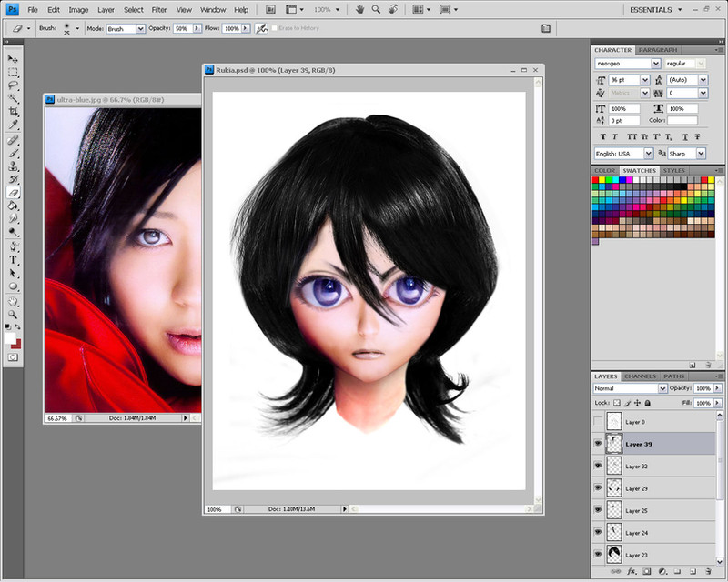The image size is (728, 582).
Task: Switch to the Channels tab
Action: [x=641, y=376]
